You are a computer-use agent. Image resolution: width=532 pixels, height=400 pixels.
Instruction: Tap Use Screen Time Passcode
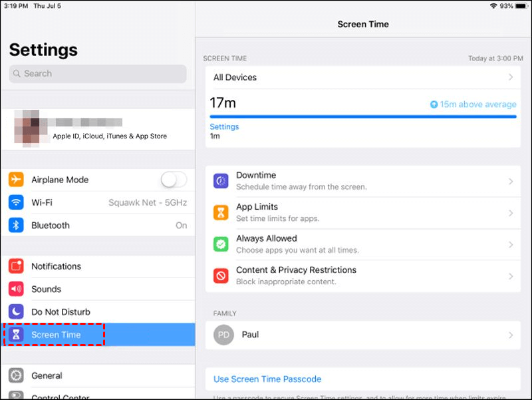coord(267,379)
